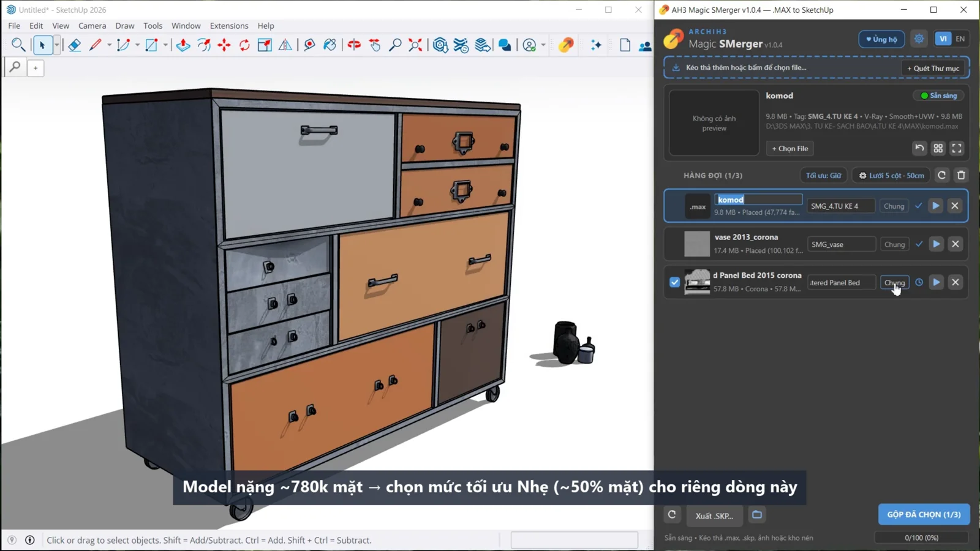The image size is (980, 551).
Task: Open the Camera menu
Action: (92, 26)
